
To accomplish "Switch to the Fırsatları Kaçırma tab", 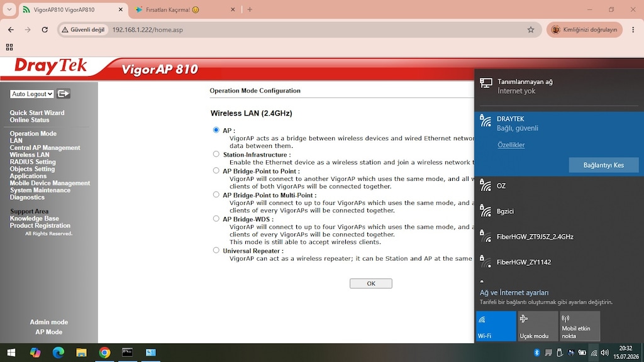I will (185, 9).
